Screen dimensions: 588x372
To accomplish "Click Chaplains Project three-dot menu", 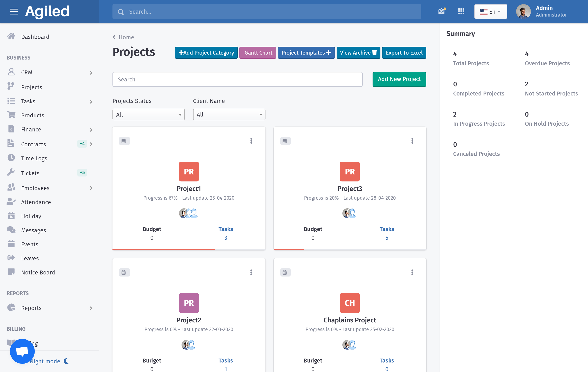I will [x=412, y=272].
